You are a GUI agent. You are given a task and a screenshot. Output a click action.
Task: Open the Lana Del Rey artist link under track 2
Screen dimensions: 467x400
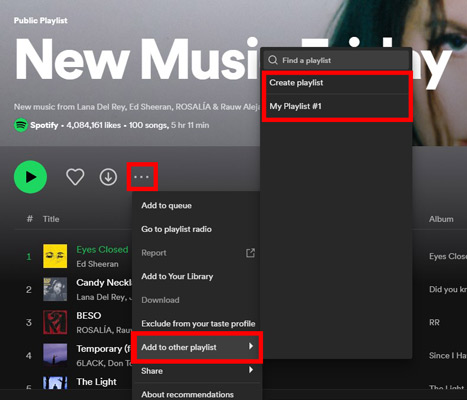[x=101, y=297]
